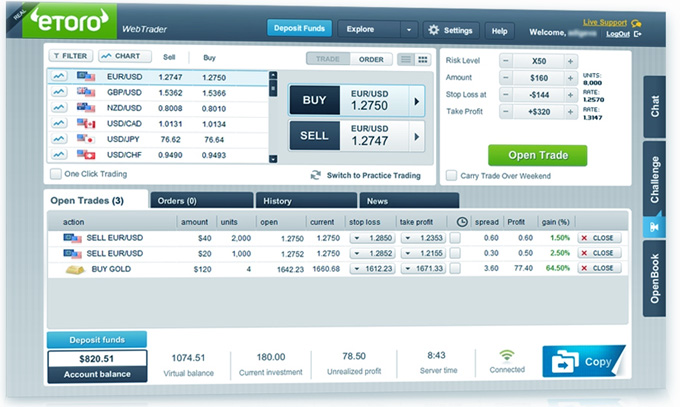Viewport: 680px width, 407px height.
Task: Check Carry Trade Over Weekend
Action: tap(452, 175)
